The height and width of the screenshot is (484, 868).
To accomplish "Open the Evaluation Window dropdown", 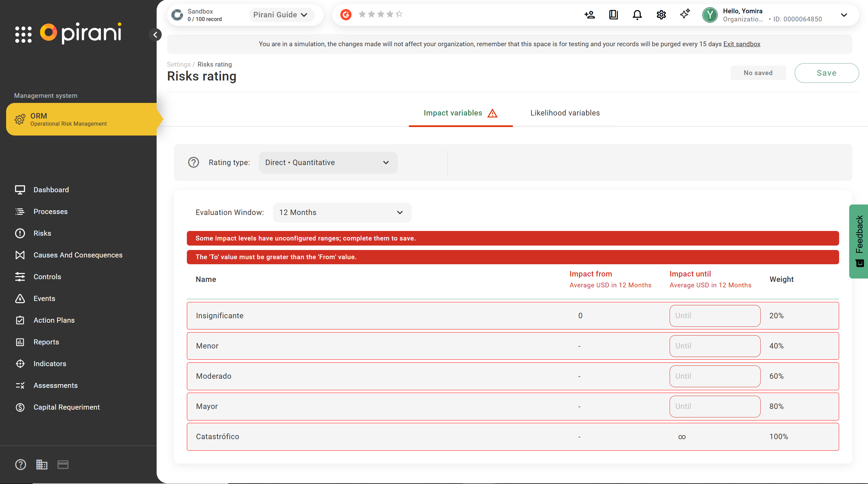I will tap(342, 212).
